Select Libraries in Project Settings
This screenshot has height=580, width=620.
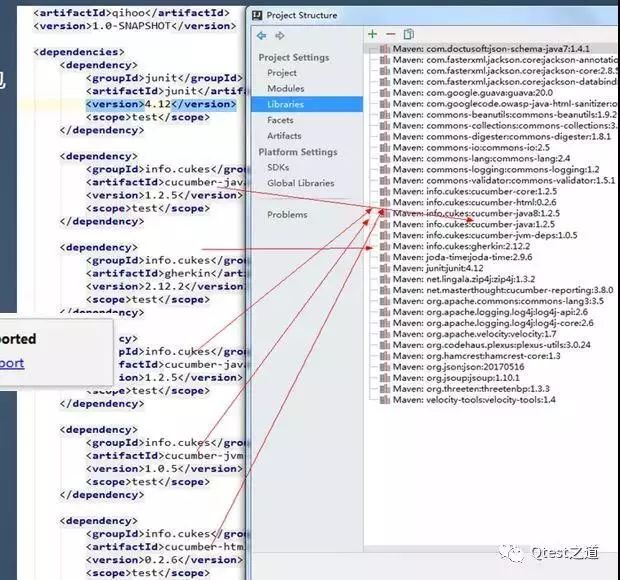pyautogui.click(x=307, y=104)
